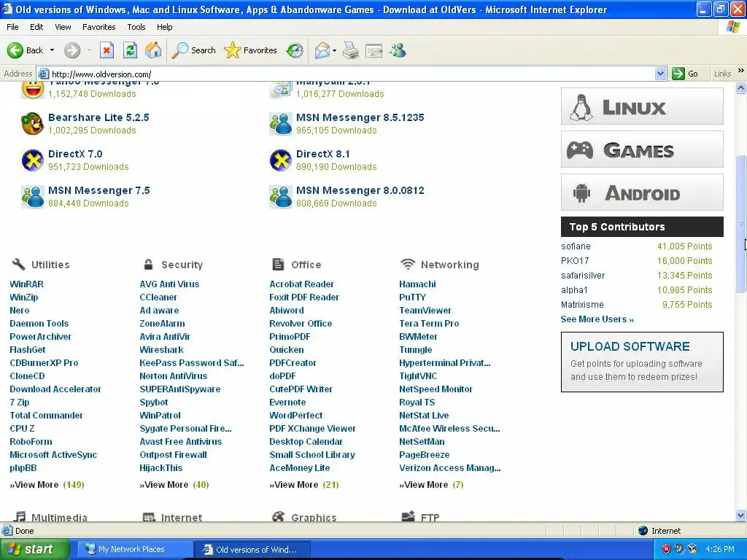Click the vertical scrollbar down arrow

click(741, 515)
